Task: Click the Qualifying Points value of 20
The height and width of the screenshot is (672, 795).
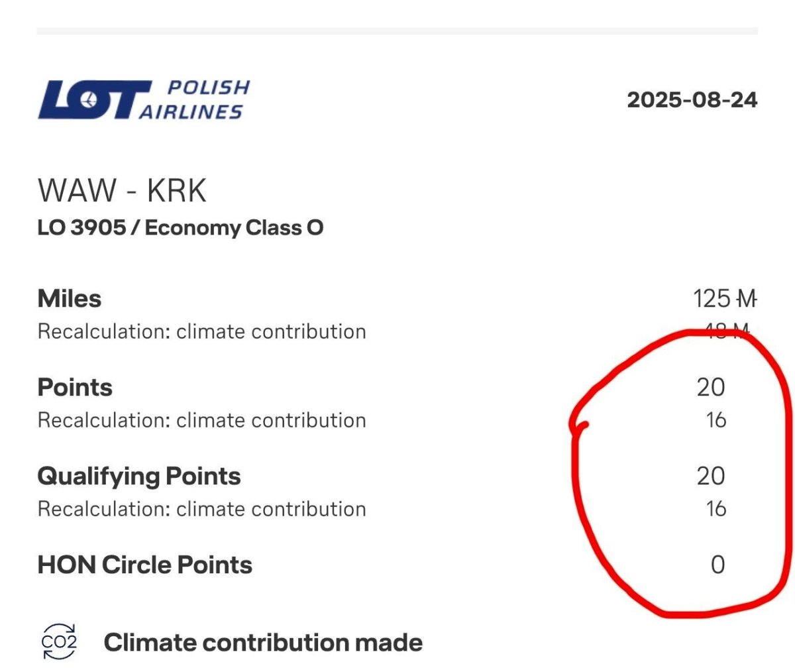Action: [x=711, y=476]
